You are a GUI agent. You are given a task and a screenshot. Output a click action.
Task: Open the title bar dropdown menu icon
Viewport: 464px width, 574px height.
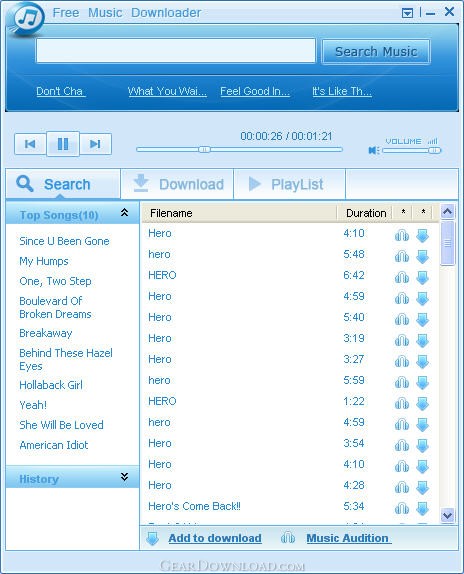pos(407,14)
